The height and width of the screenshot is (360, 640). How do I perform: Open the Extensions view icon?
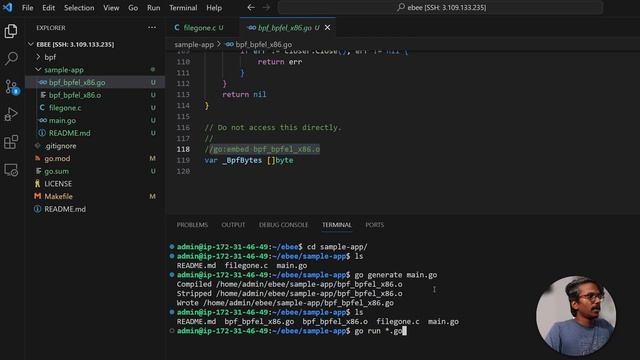(11, 142)
